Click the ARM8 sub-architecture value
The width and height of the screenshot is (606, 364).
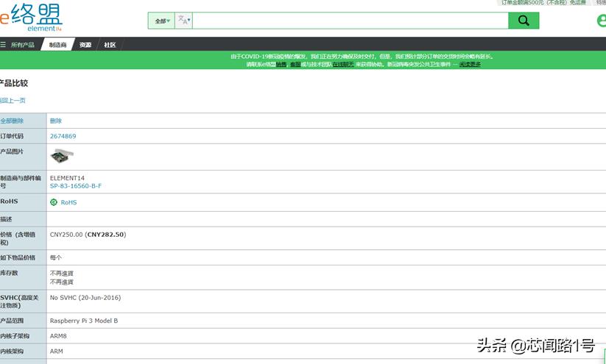(x=58, y=336)
